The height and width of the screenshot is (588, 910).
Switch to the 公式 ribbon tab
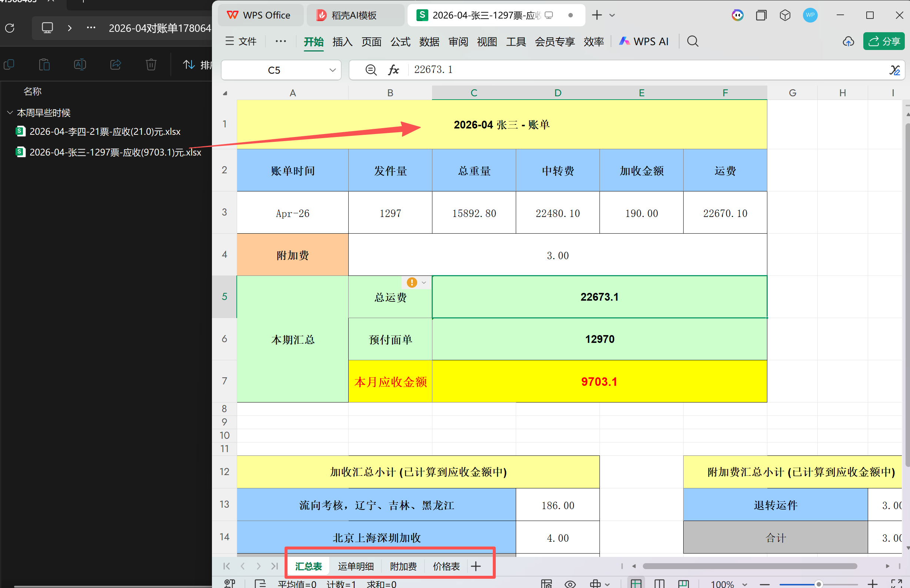coord(401,41)
